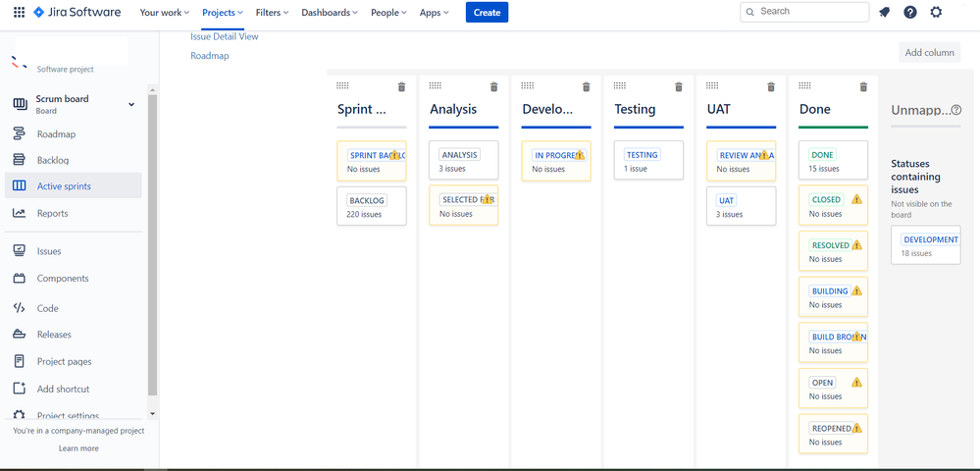The width and height of the screenshot is (980, 471).
Task: Select the BUILD BROKEN status card
Action: point(833,342)
